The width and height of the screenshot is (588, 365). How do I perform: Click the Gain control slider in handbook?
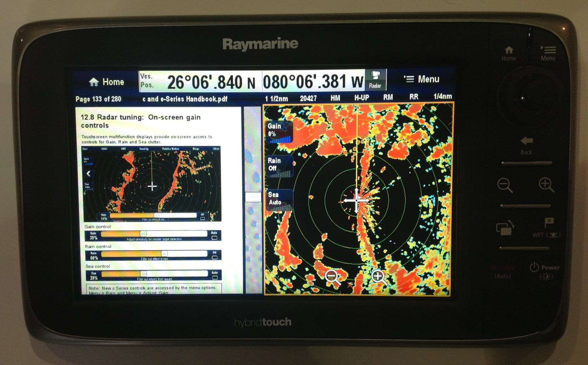click(x=153, y=234)
